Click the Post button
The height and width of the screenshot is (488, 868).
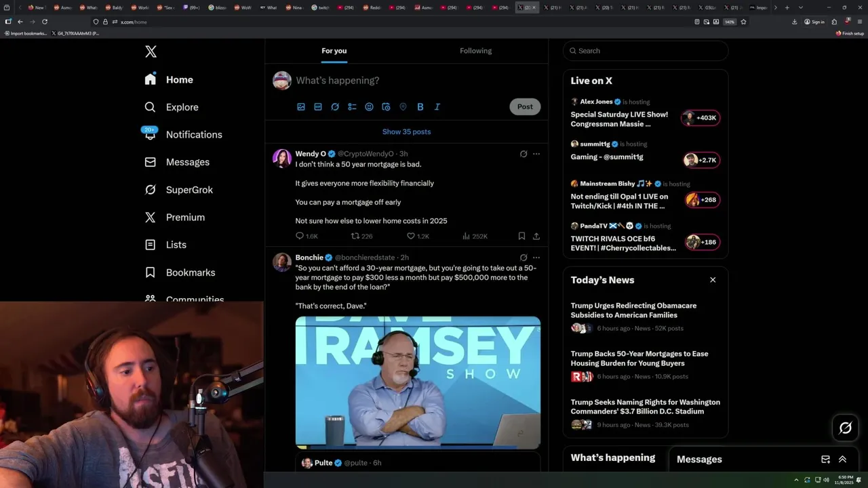coord(525,106)
